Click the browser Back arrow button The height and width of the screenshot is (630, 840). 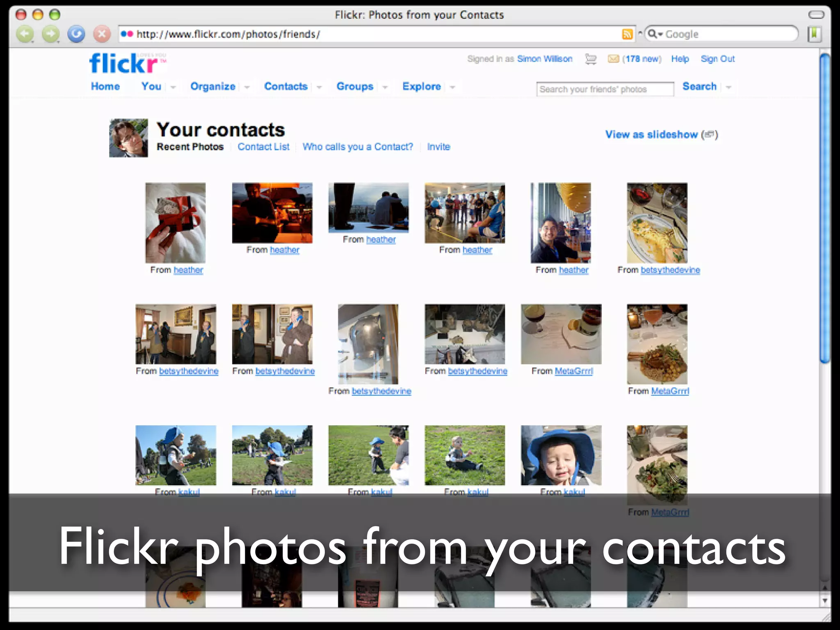(25, 34)
